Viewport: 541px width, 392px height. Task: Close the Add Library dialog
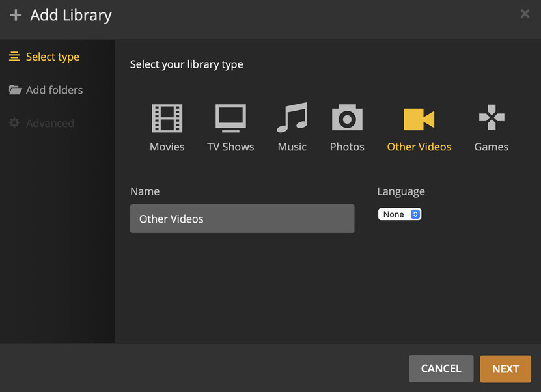525,14
